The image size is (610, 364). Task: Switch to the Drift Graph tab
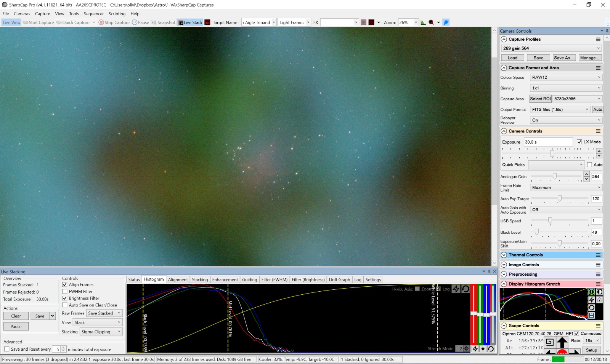(339, 279)
